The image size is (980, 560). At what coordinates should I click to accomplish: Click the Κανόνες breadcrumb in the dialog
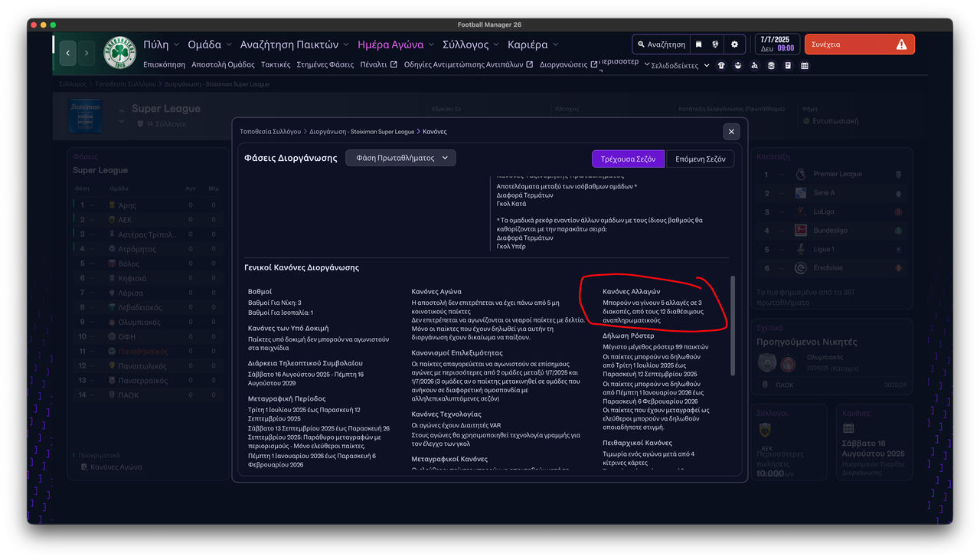pos(435,132)
